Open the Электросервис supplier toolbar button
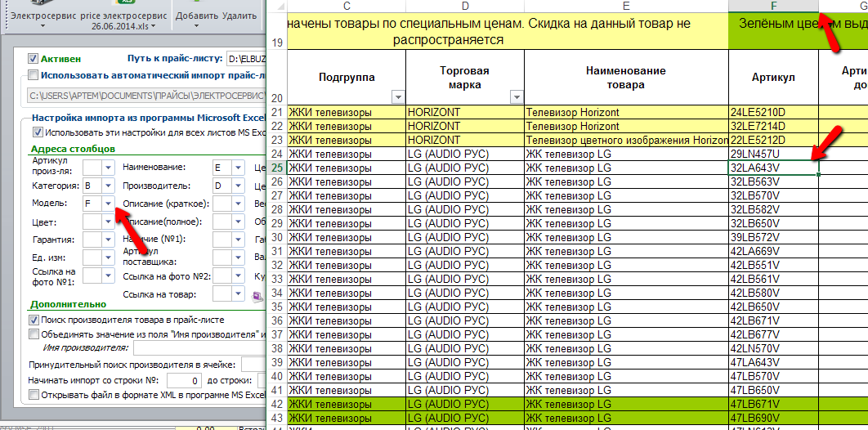The height and width of the screenshot is (430, 868). [43, 16]
